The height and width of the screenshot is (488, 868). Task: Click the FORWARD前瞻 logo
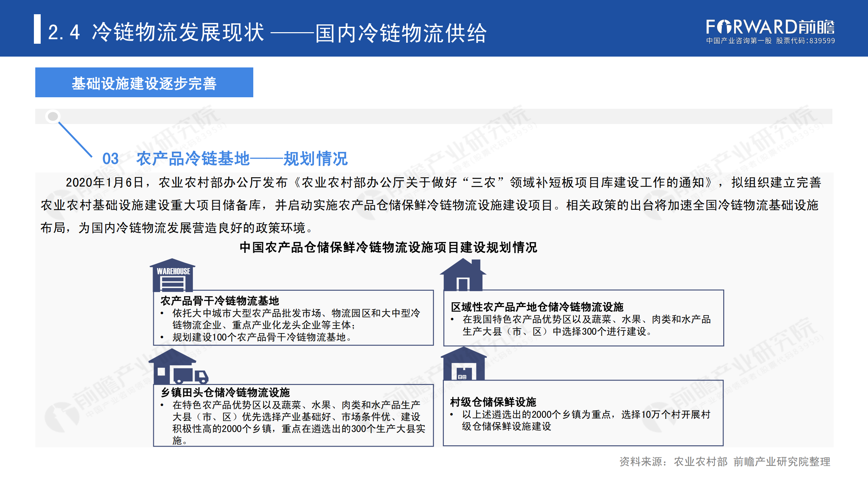[x=770, y=27]
